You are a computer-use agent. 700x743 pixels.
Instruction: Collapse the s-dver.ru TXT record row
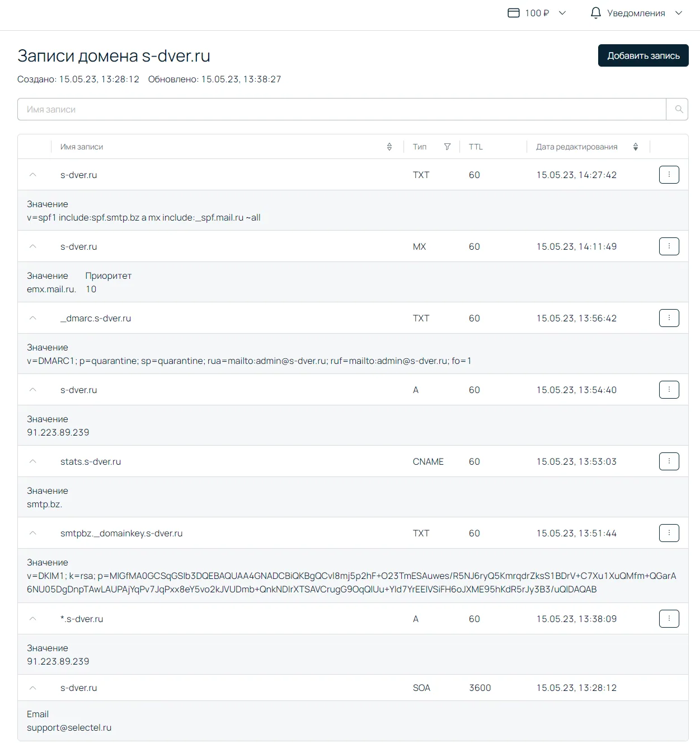(x=32, y=175)
